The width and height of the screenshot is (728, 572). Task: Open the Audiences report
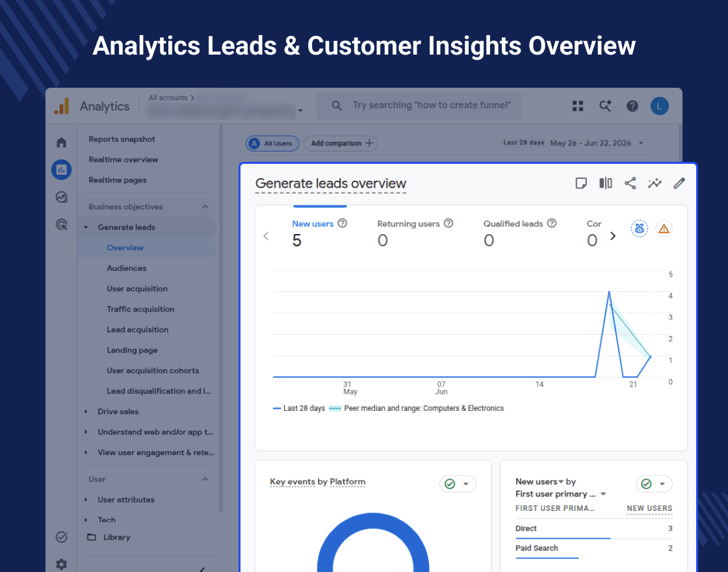click(x=126, y=268)
